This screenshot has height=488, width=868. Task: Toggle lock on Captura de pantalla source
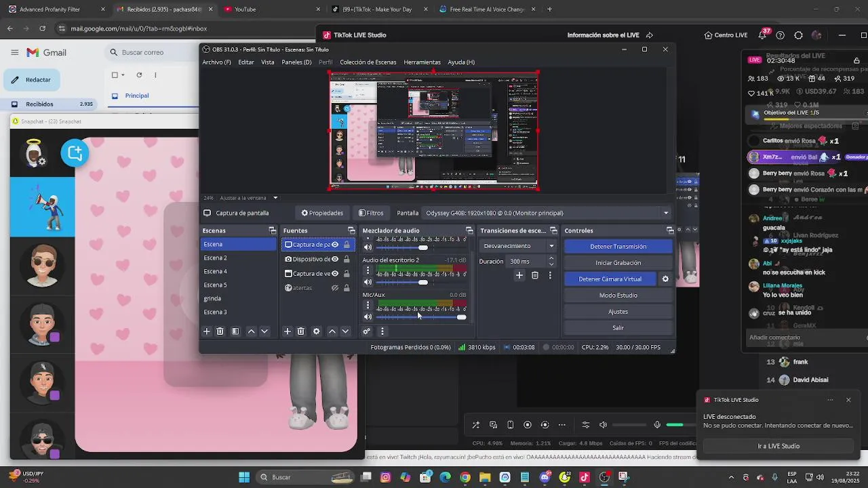coord(347,245)
